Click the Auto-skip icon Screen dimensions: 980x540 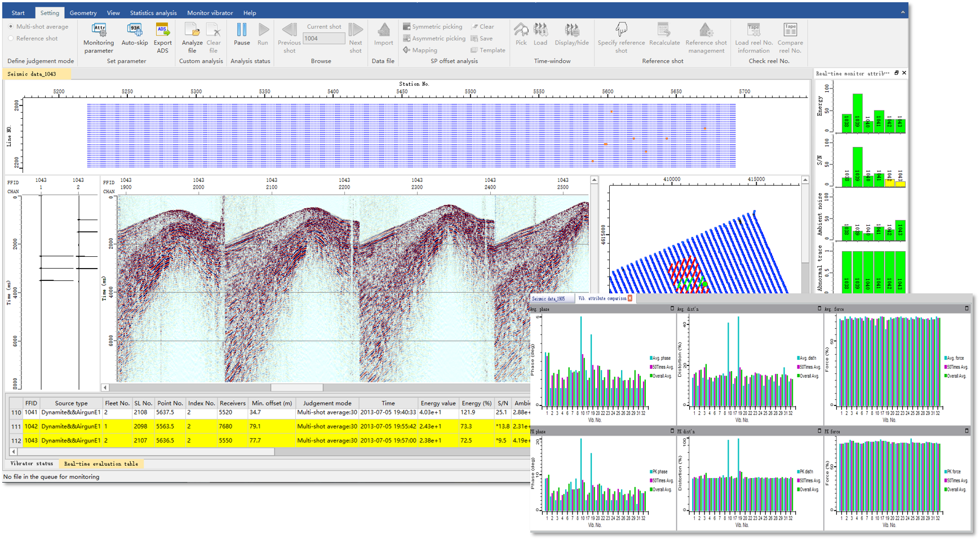pos(135,35)
